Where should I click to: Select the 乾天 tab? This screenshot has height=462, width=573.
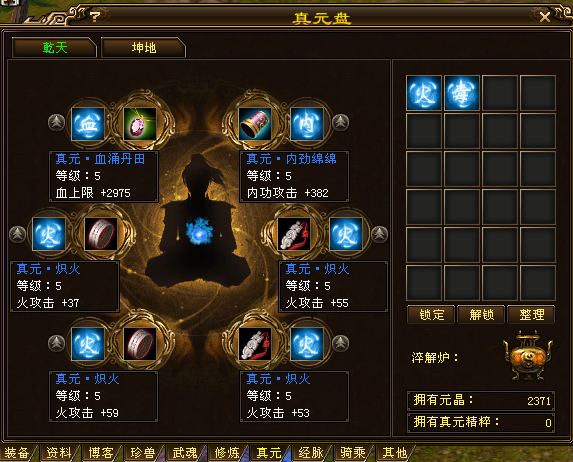[54, 48]
